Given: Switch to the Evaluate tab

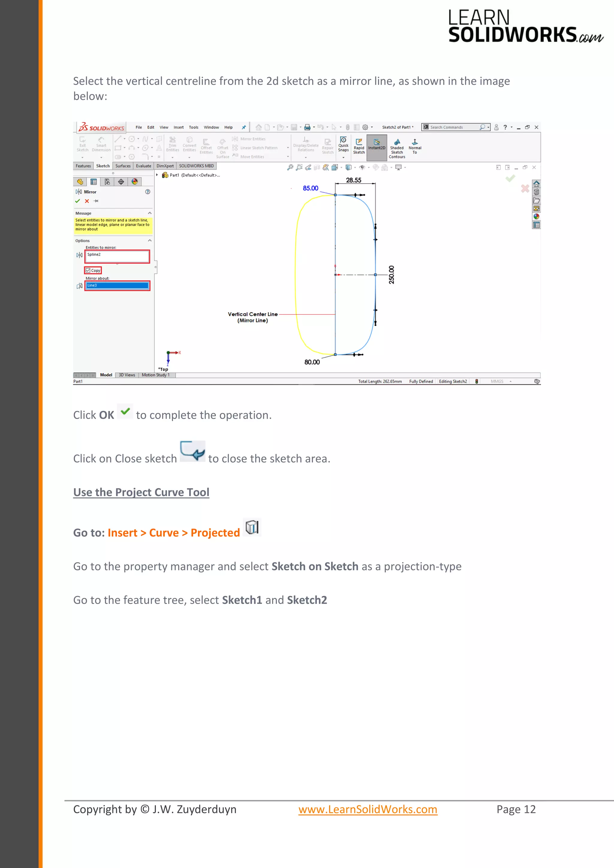Looking at the screenshot, I should (x=144, y=166).
